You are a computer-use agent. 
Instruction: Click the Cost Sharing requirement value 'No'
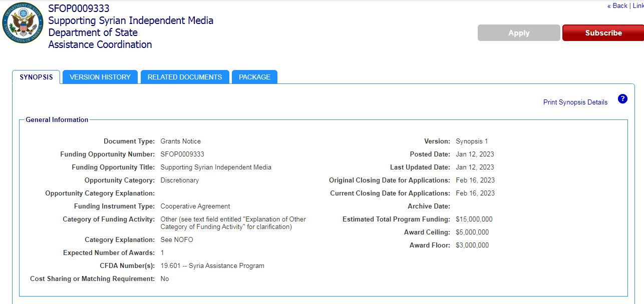click(x=165, y=279)
